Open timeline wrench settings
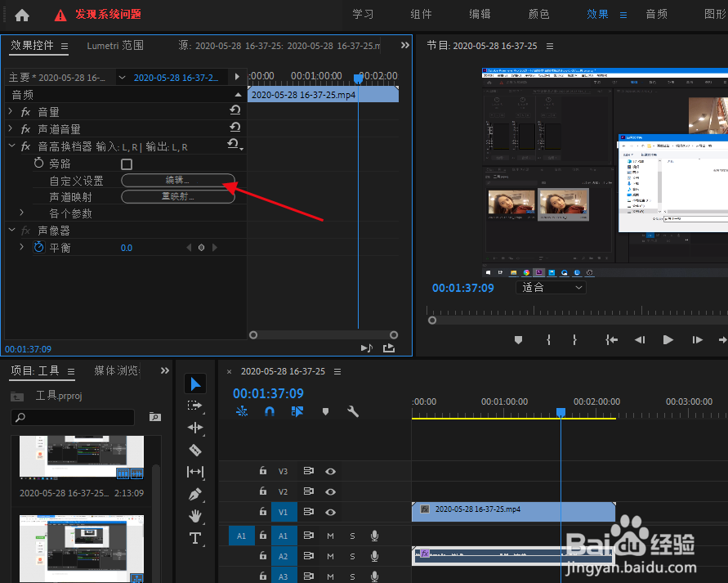728x583 pixels. tap(353, 412)
